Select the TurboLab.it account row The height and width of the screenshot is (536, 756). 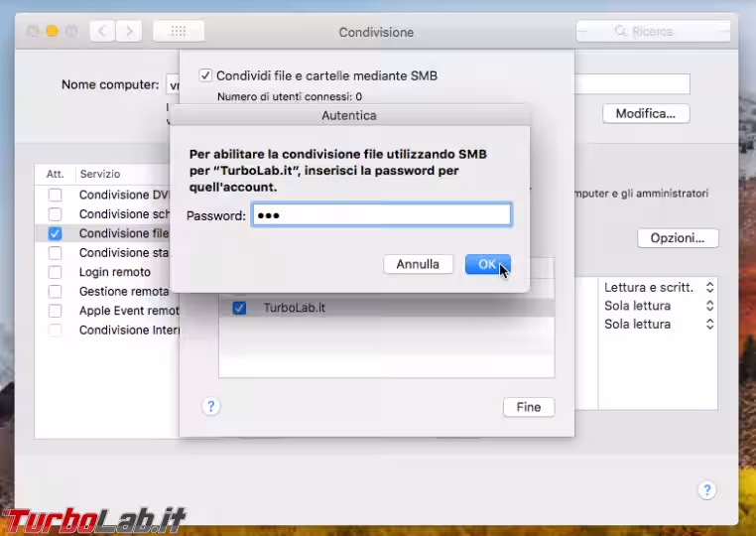point(387,308)
